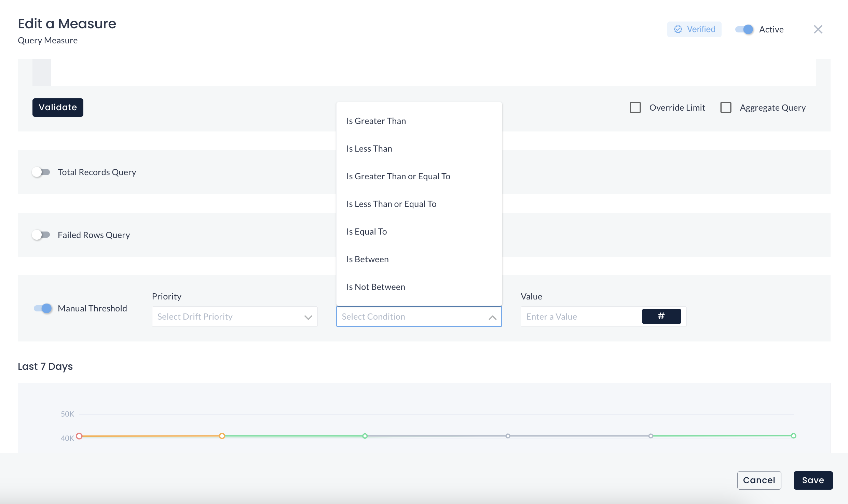Collapse the Select Condition dropdown
848x504 pixels.
(x=492, y=316)
